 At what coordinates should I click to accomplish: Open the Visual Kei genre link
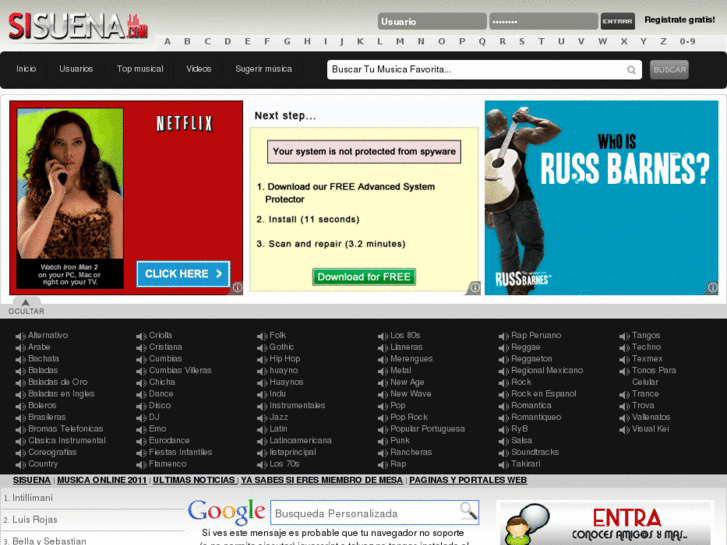650,429
